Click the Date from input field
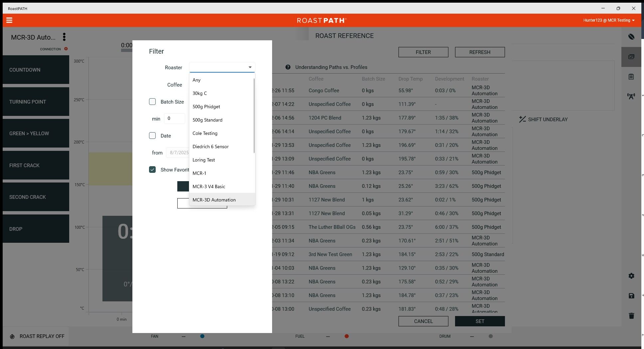The image size is (644, 349). 178,153
